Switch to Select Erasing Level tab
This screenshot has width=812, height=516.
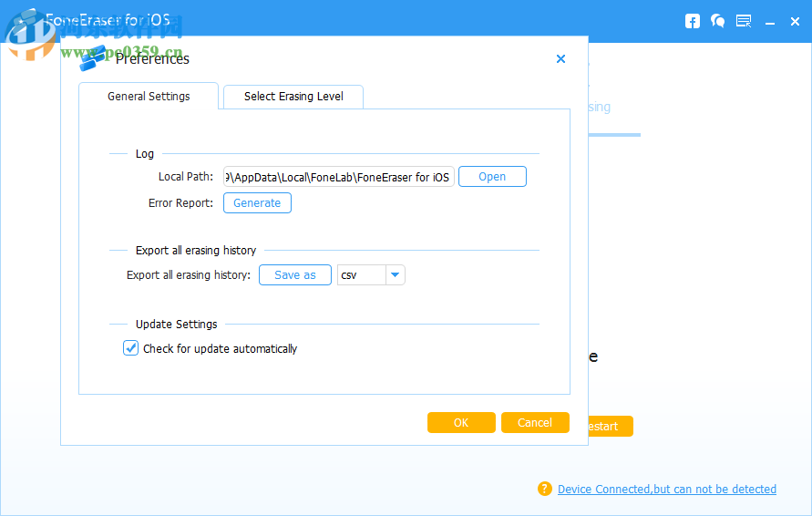(x=293, y=97)
